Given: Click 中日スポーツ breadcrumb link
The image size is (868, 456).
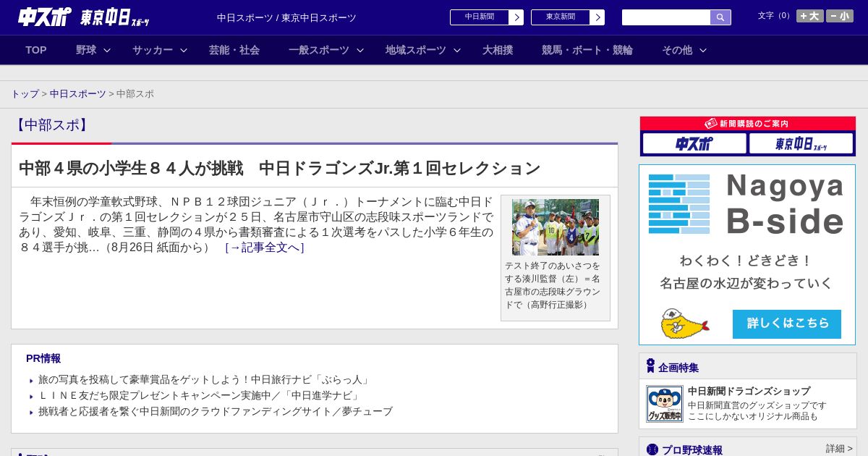Looking at the screenshot, I should [x=78, y=94].
